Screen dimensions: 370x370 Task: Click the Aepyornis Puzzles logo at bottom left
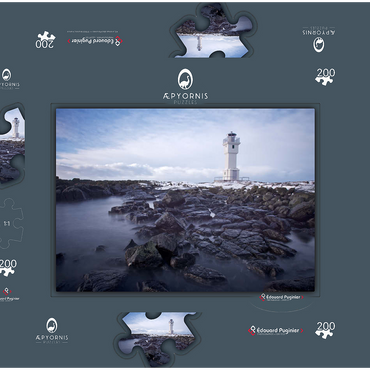point(52,330)
